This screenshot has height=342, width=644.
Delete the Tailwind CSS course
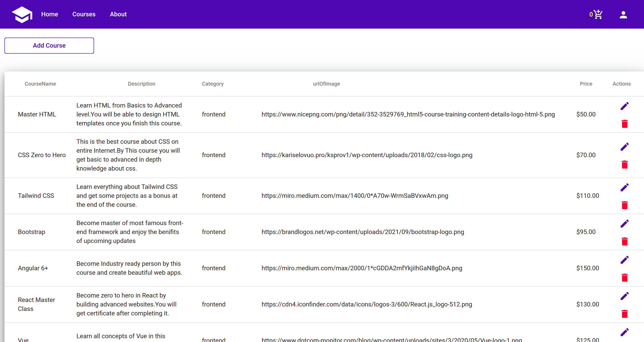pyautogui.click(x=625, y=205)
